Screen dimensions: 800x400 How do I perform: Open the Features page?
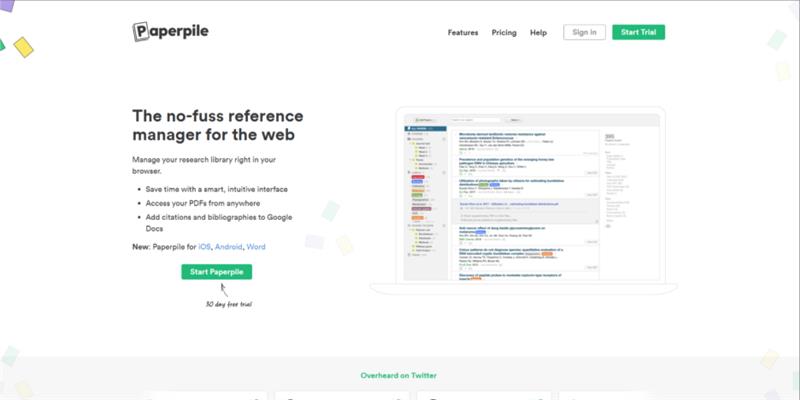[463, 33]
